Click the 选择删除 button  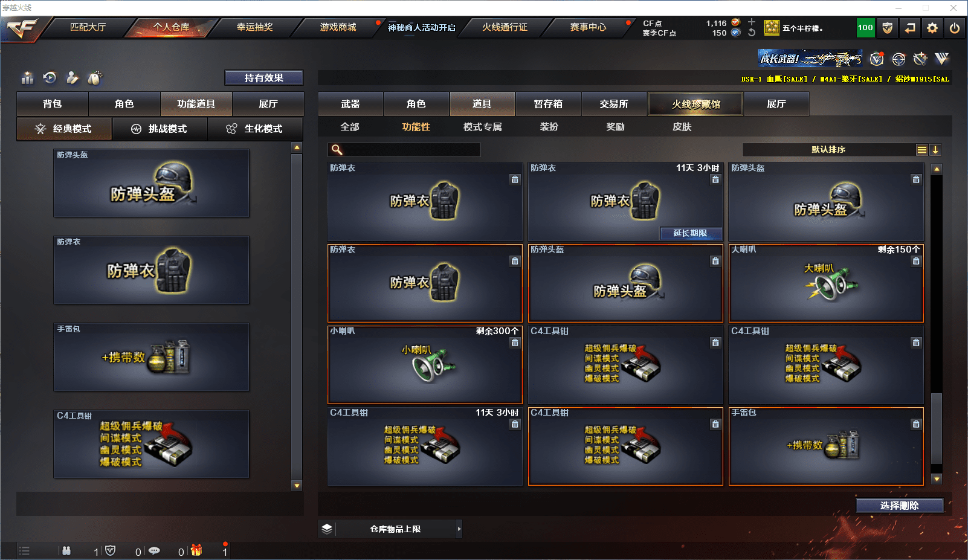(x=899, y=506)
